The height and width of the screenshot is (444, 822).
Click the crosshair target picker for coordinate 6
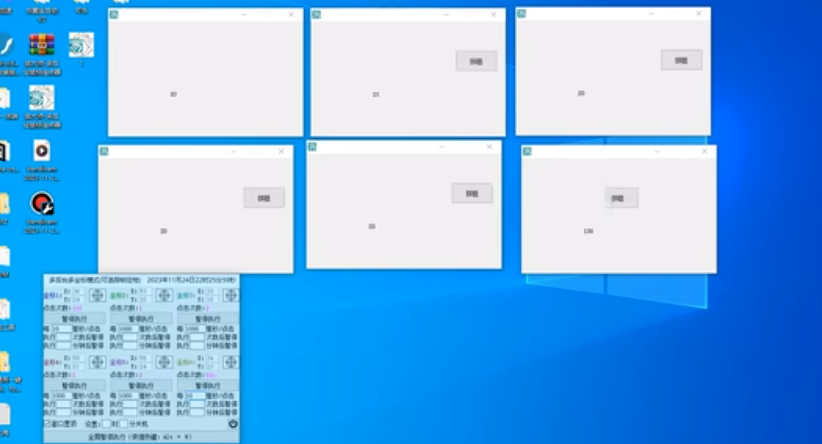point(230,362)
